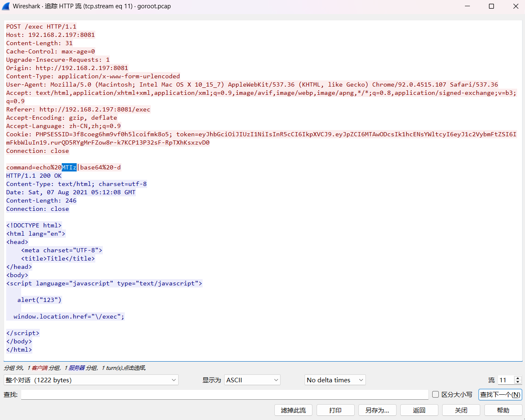Open the No delta times dropdown
This screenshot has height=420, width=525.
(335, 380)
